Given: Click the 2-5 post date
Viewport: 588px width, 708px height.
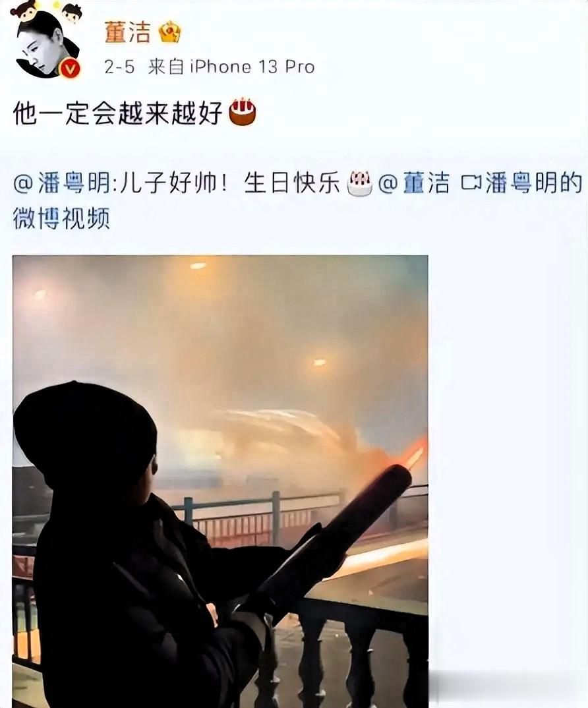Looking at the screenshot, I should pyautogui.click(x=119, y=67).
